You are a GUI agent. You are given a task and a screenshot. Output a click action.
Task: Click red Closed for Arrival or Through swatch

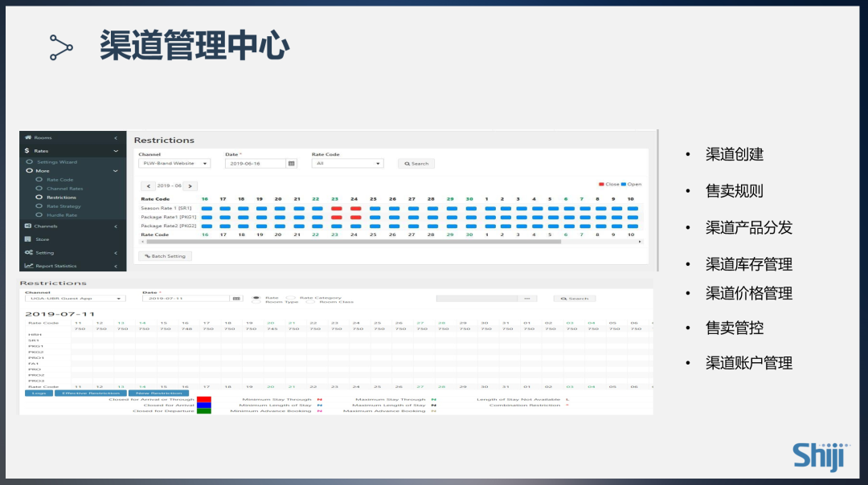click(203, 399)
